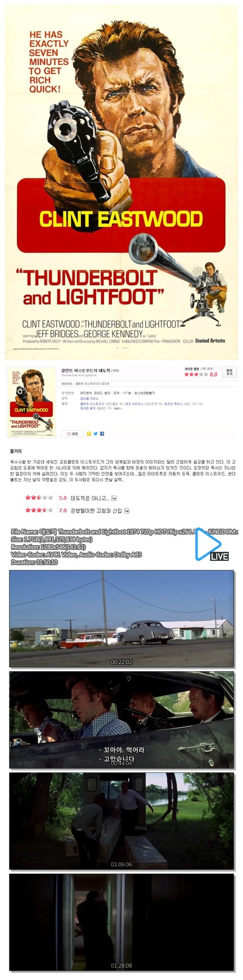Share via the Twitter bird icon
This screenshot has height=980, width=243.
[95, 433]
